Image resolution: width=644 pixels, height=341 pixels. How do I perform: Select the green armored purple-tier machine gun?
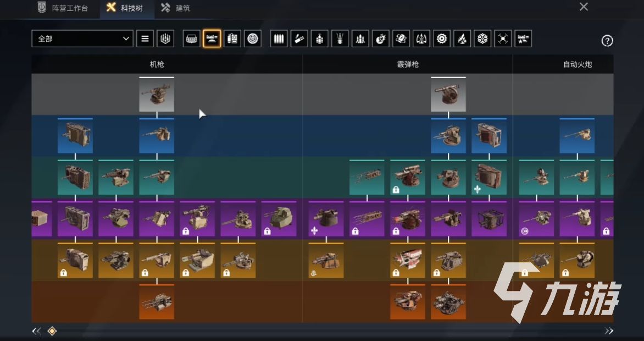(x=279, y=219)
